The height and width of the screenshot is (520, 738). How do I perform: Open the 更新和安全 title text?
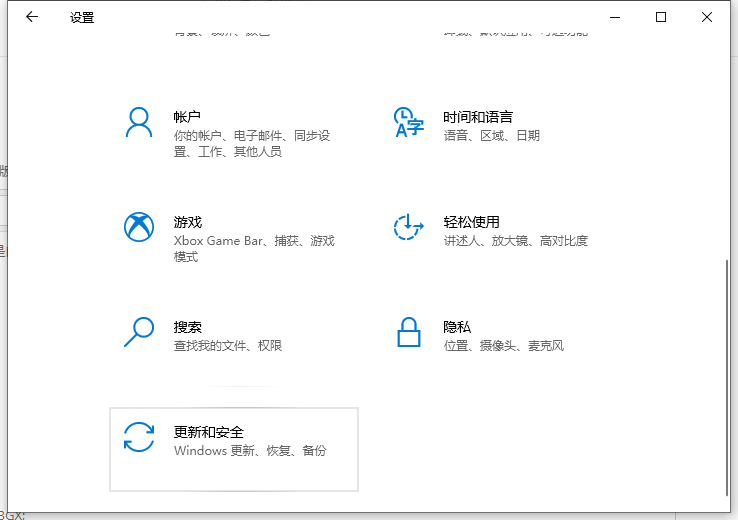click(x=208, y=432)
